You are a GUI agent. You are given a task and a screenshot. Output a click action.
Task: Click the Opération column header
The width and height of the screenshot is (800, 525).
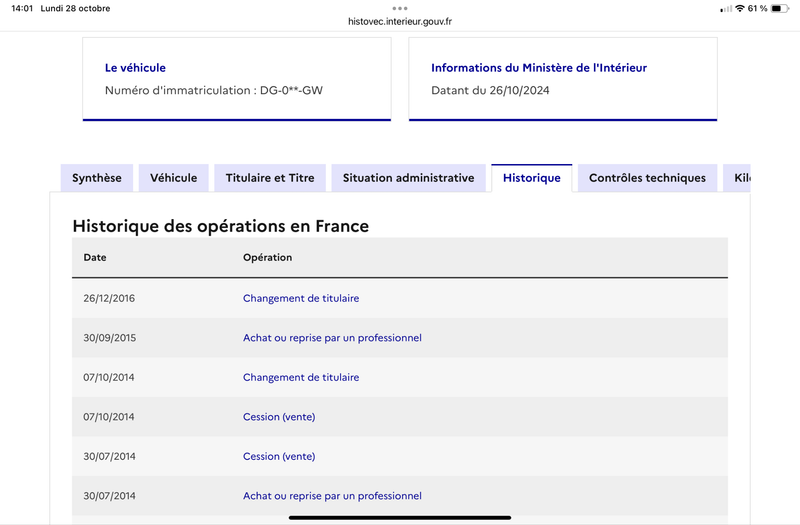pyautogui.click(x=267, y=258)
